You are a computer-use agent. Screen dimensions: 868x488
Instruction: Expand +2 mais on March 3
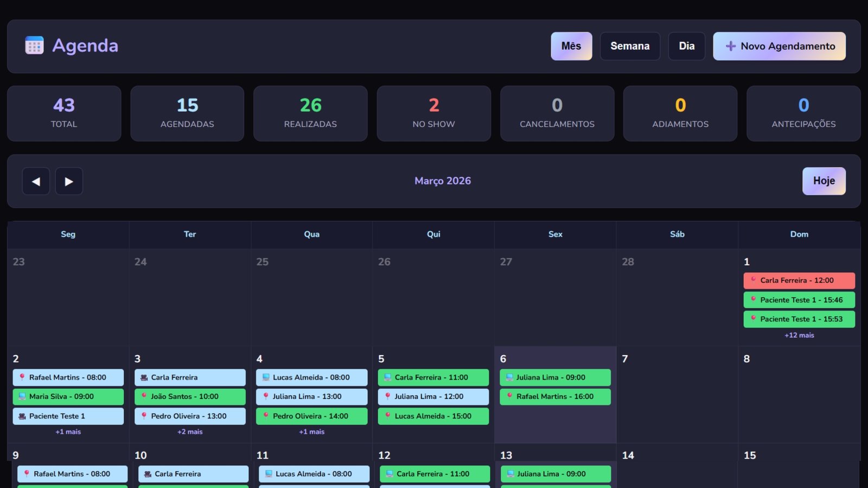pos(190,432)
